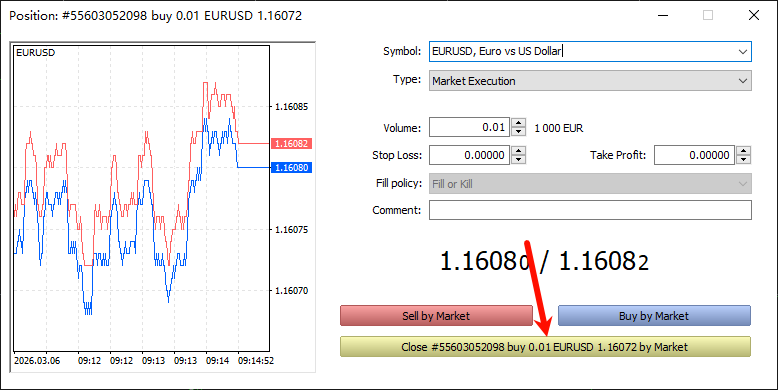778x390 pixels.
Task: Maximize the position dialog window
Action: click(708, 15)
